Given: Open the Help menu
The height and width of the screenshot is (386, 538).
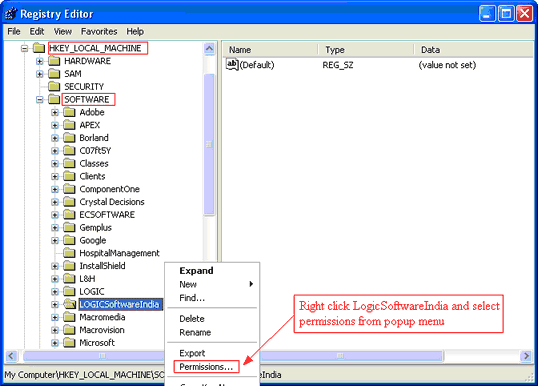Looking at the screenshot, I should click(x=135, y=32).
